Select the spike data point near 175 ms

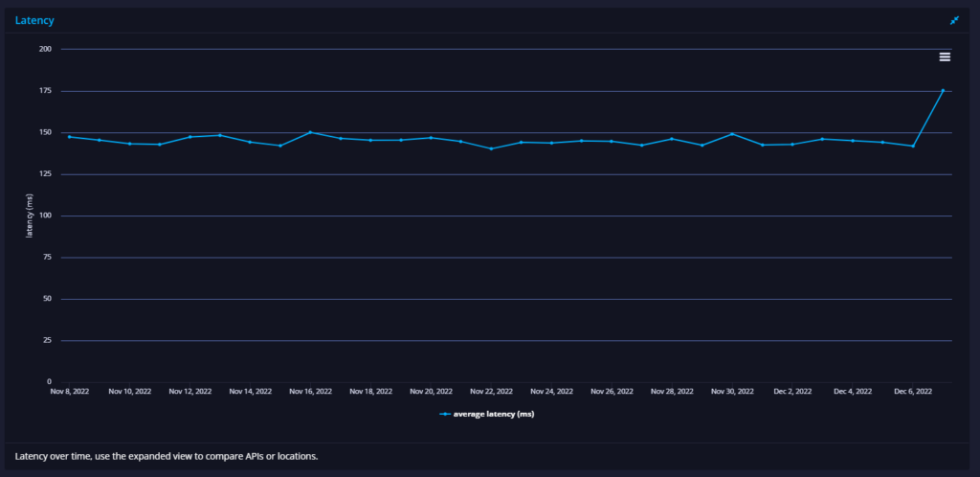943,91
